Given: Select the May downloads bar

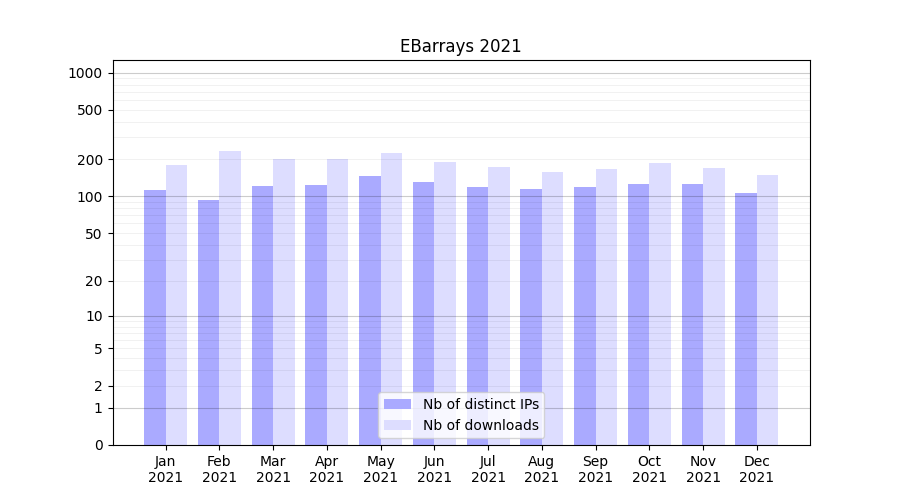Looking at the screenshot, I should point(391,299).
